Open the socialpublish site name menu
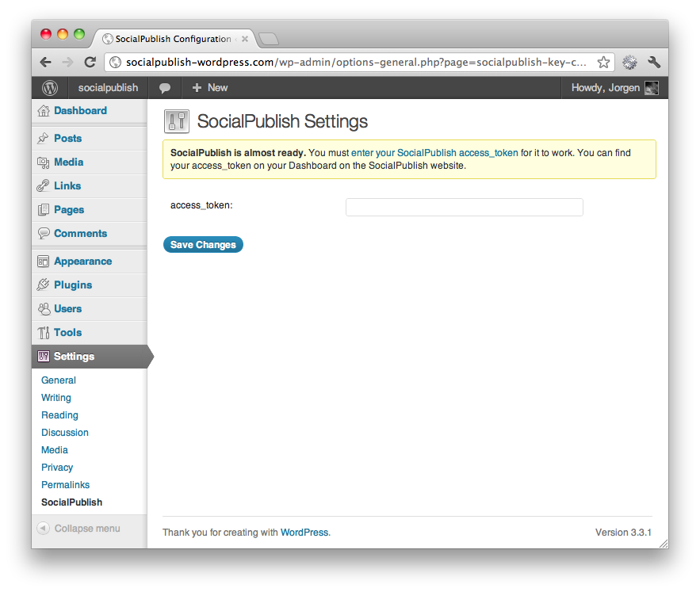The image size is (700, 592). [108, 88]
